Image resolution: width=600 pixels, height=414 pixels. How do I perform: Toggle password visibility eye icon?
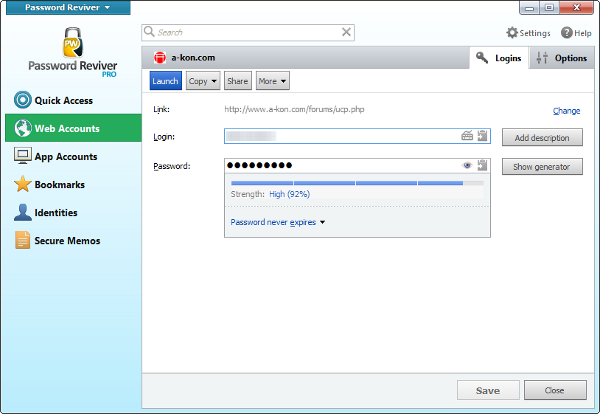coord(467,165)
